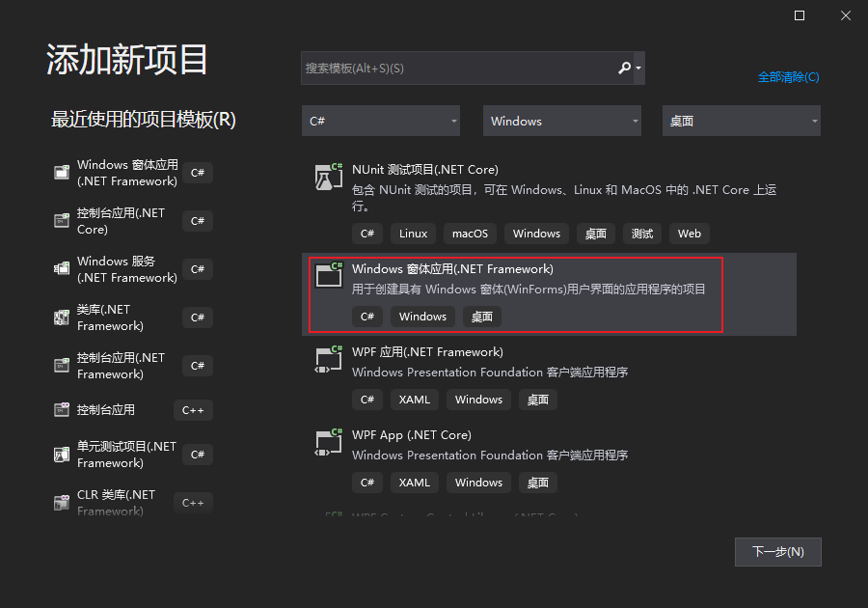868x608 pixels.
Task: Select recent 控制台应用(.NET Core) entry text
Action: pyautogui.click(x=121, y=221)
